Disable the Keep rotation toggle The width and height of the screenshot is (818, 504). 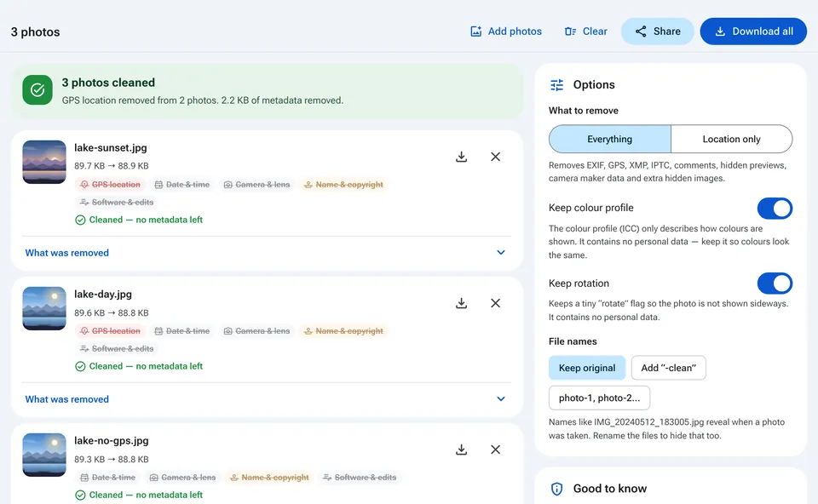coord(775,283)
